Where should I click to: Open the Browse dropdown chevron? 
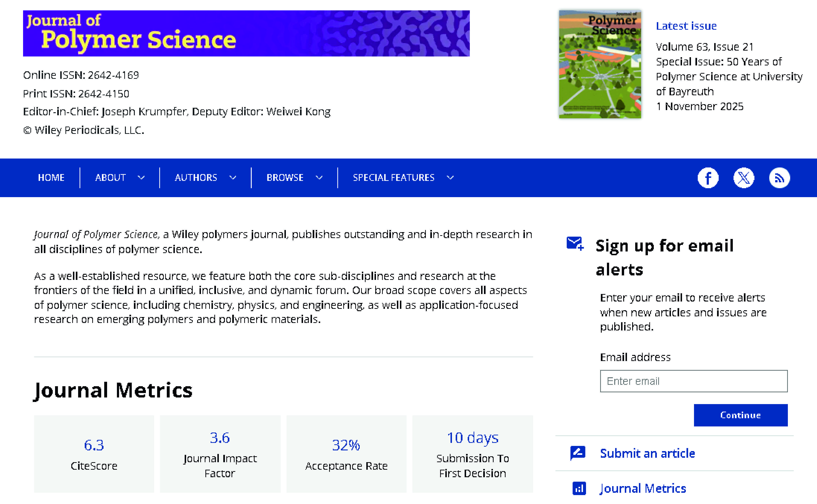[x=319, y=178]
